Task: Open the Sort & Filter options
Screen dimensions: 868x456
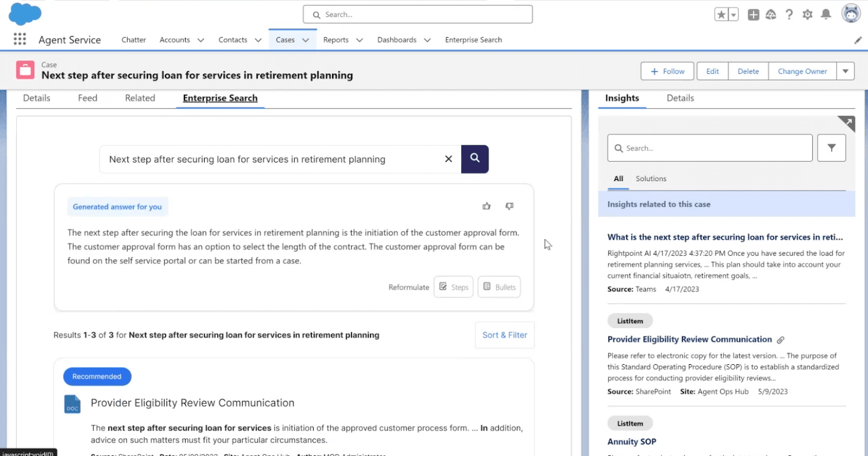Action: [505, 335]
